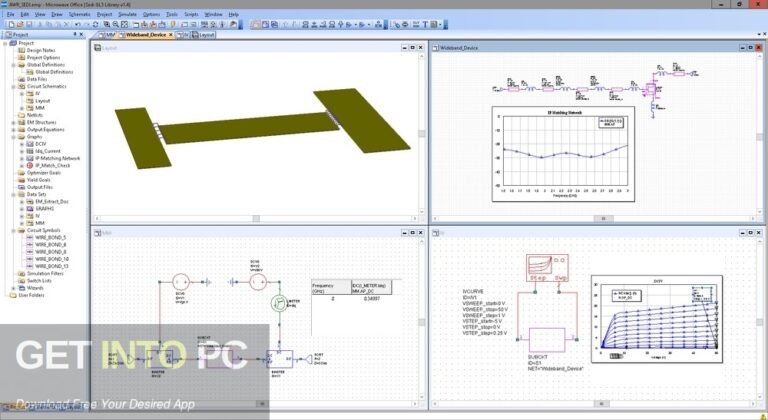
Task: Collapse the Circuit Symbols tree node
Action: coord(14,230)
